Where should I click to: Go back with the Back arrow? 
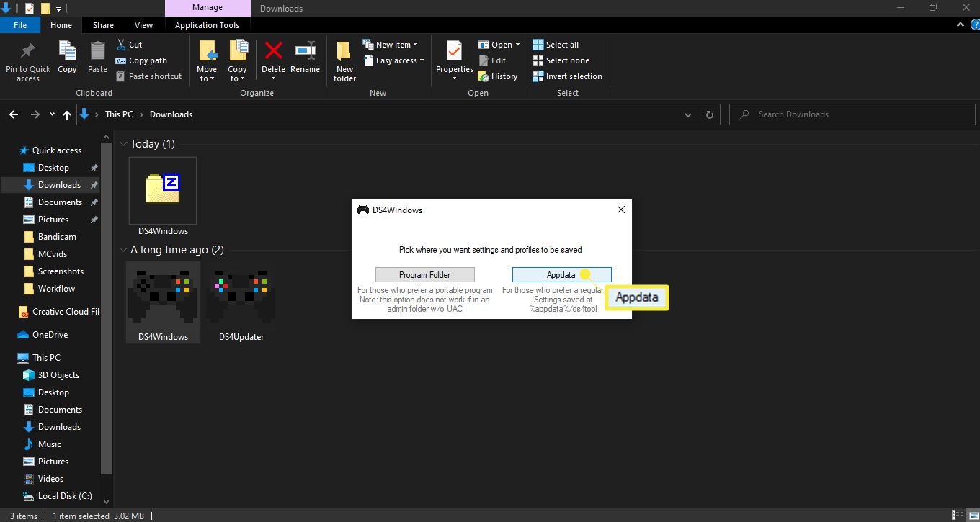[x=14, y=114]
